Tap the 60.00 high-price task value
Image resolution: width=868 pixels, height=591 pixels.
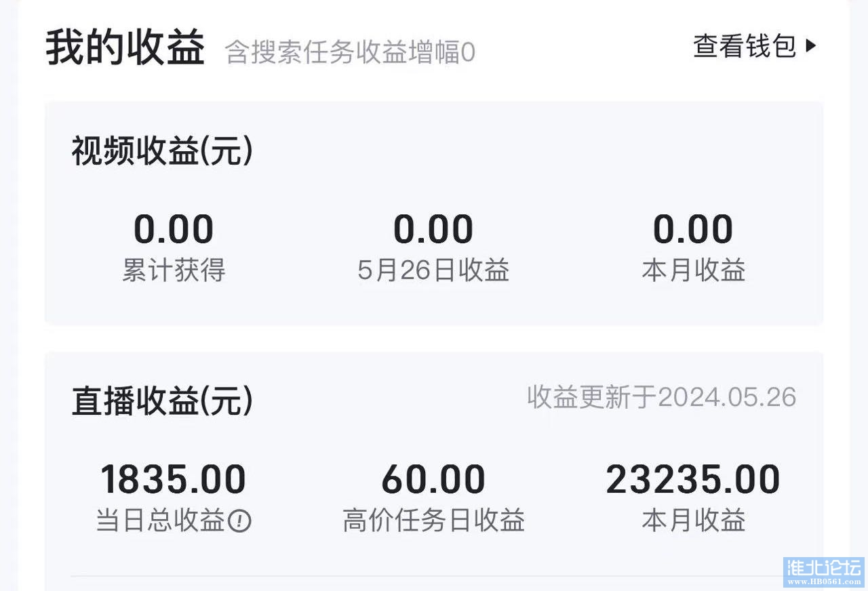pyautogui.click(x=433, y=479)
